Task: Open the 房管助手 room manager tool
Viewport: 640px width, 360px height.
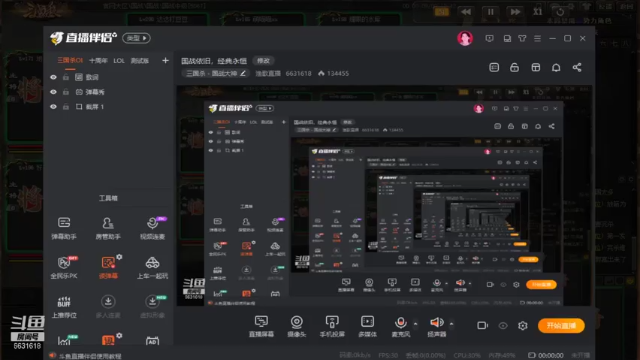Action: pos(108,228)
